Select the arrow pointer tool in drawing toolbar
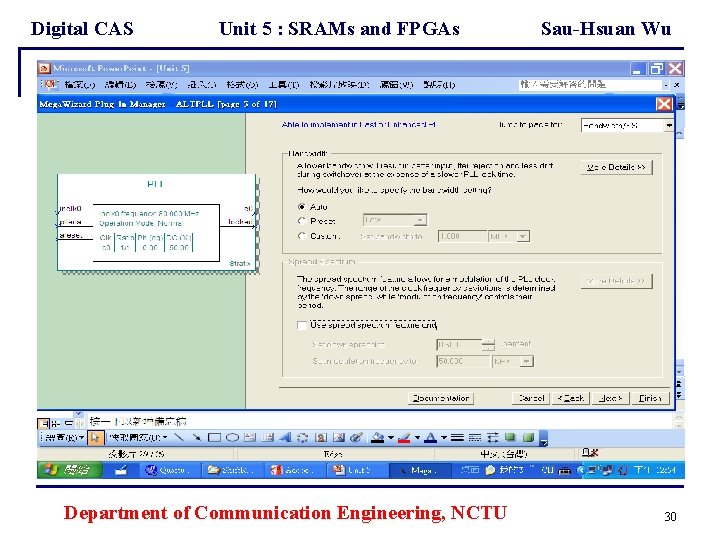Viewport: 720px width, 540px height. pyautogui.click(x=95, y=438)
